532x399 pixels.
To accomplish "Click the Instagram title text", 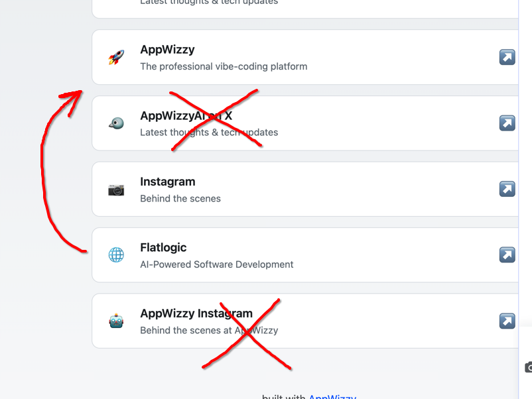I will 167,182.
